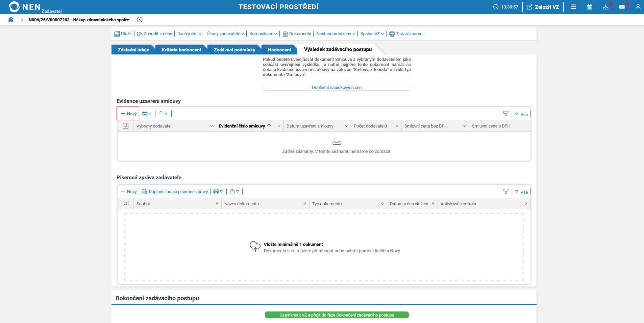
Task: Click Doplnění nabídkových cen
Action: (x=337, y=87)
